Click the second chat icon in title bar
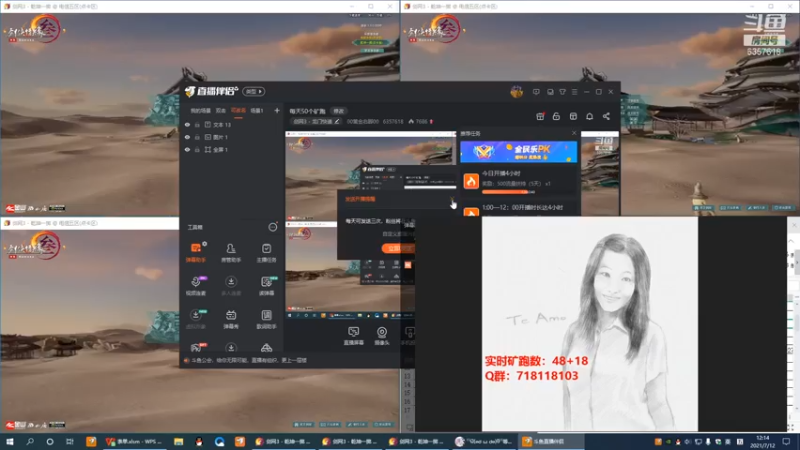The image size is (800, 450). tap(550, 92)
